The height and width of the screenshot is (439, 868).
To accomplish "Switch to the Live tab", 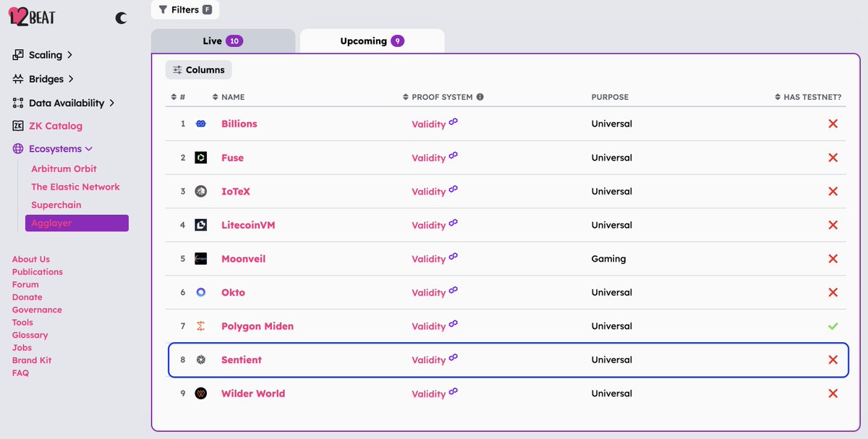I will tap(222, 41).
